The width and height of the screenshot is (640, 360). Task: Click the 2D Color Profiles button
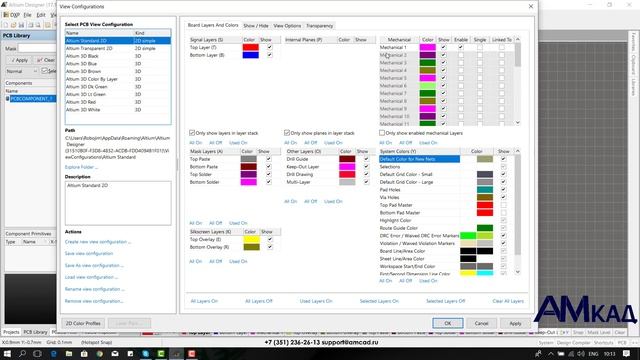coord(83,323)
